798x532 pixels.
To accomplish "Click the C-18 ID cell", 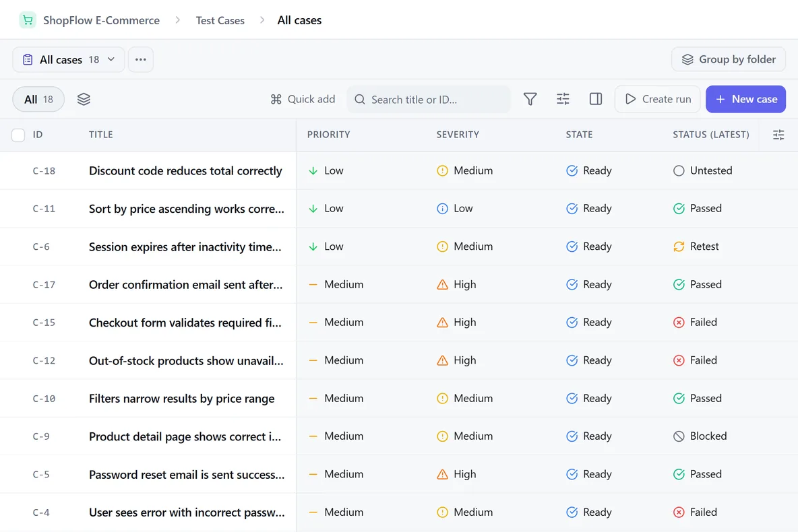I will 44,171.
